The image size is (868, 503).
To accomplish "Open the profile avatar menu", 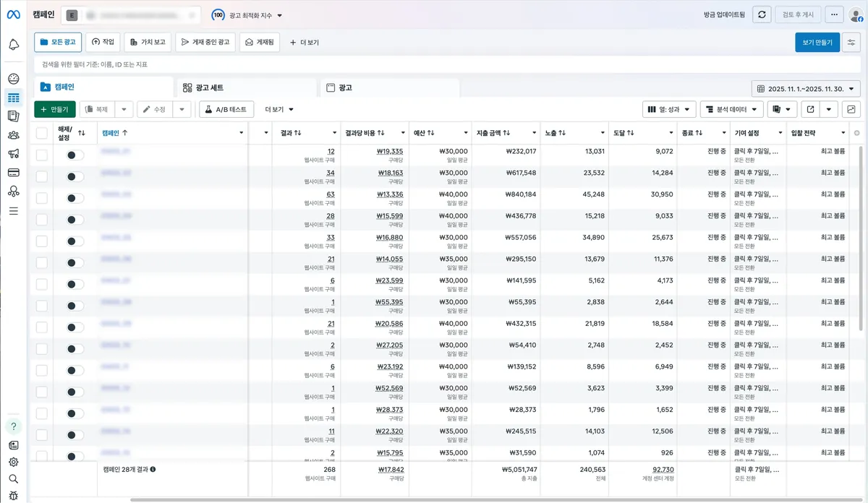I will pos(856,14).
